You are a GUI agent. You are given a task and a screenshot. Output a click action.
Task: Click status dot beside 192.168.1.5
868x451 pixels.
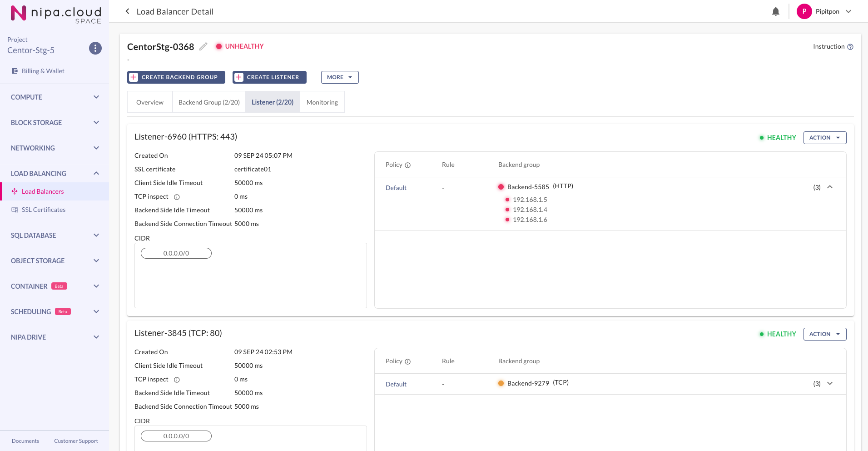(x=507, y=200)
